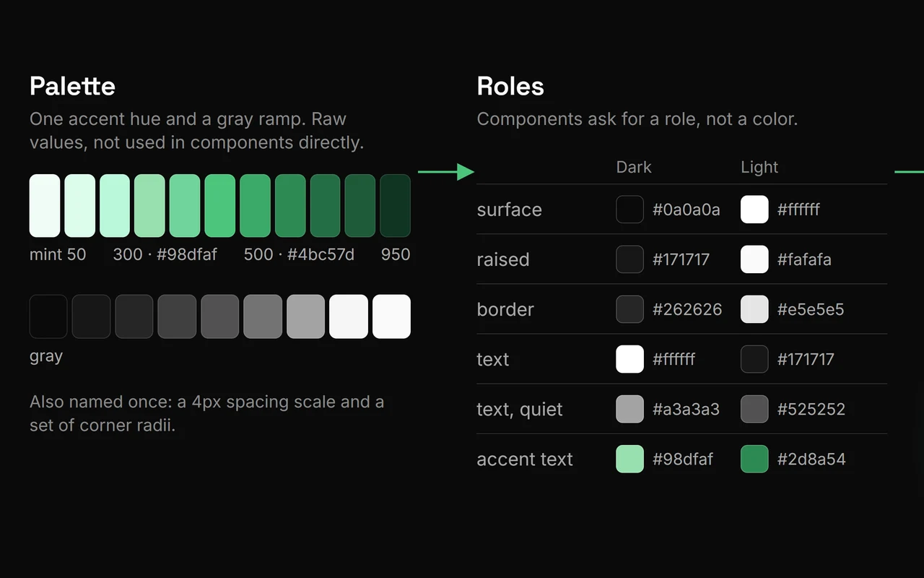This screenshot has width=924, height=578.
Task: Click '#ffffff' in the surface row
Action: tap(798, 210)
